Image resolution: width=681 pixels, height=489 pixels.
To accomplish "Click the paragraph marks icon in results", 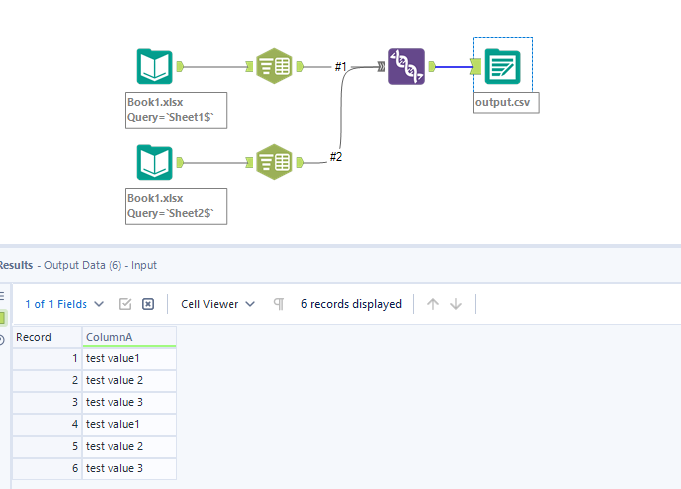I will pyautogui.click(x=279, y=304).
